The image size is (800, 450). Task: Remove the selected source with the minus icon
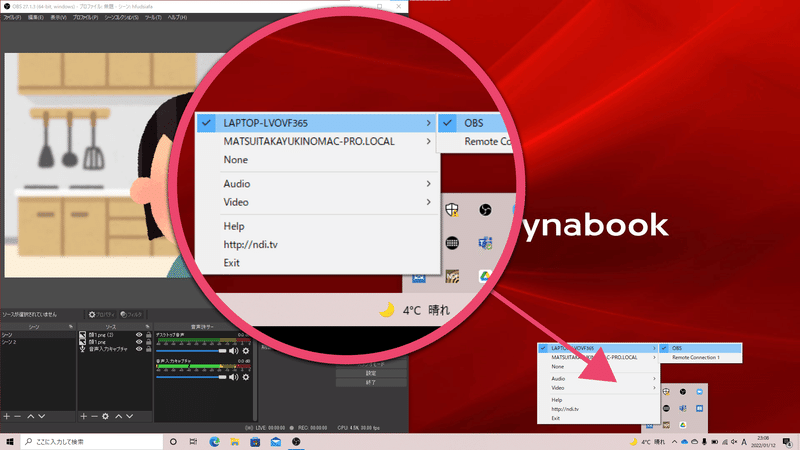click(x=94, y=416)
